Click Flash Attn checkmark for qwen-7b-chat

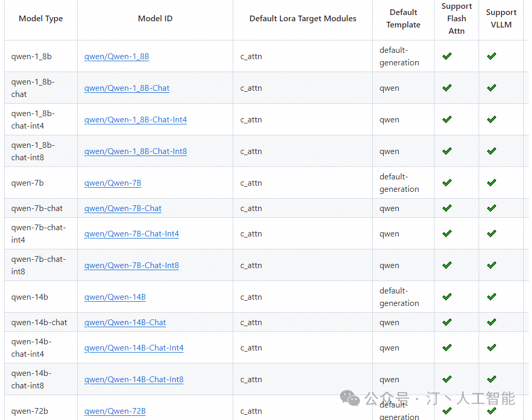[x=447, y=208]
